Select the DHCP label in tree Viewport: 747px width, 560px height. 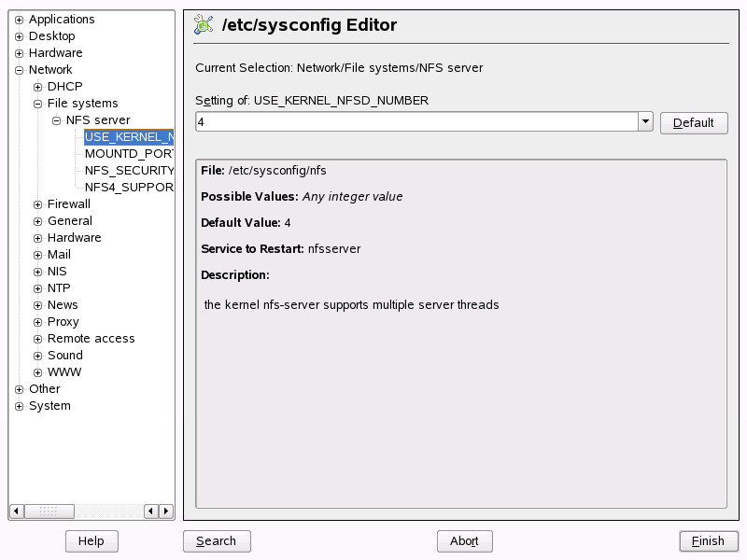tap(64, 87)
